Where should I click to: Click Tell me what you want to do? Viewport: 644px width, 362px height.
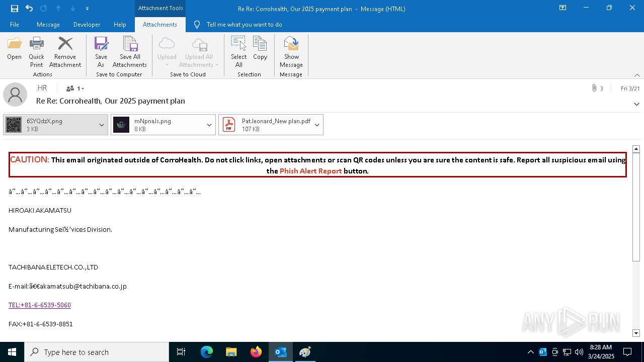pyautogui.click(x=244, y=25)
